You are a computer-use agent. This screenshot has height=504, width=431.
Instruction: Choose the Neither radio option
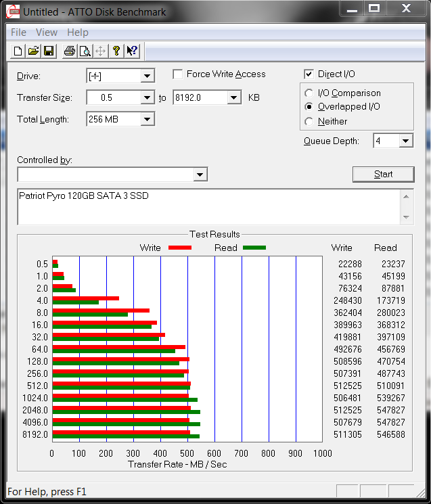tap(309, 122)
